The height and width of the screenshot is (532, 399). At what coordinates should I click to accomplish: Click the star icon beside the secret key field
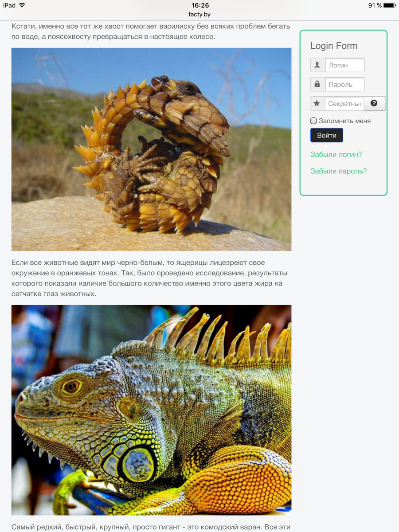click(317, 103)
